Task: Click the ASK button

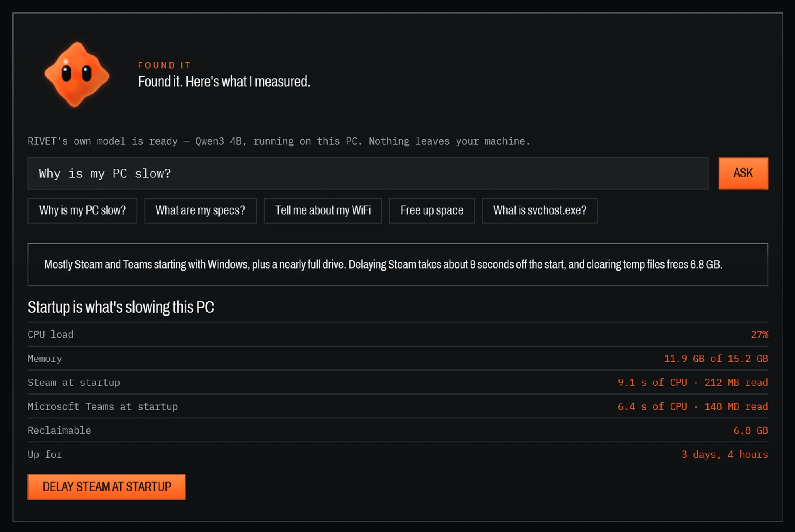Action: tap(743, 173)
